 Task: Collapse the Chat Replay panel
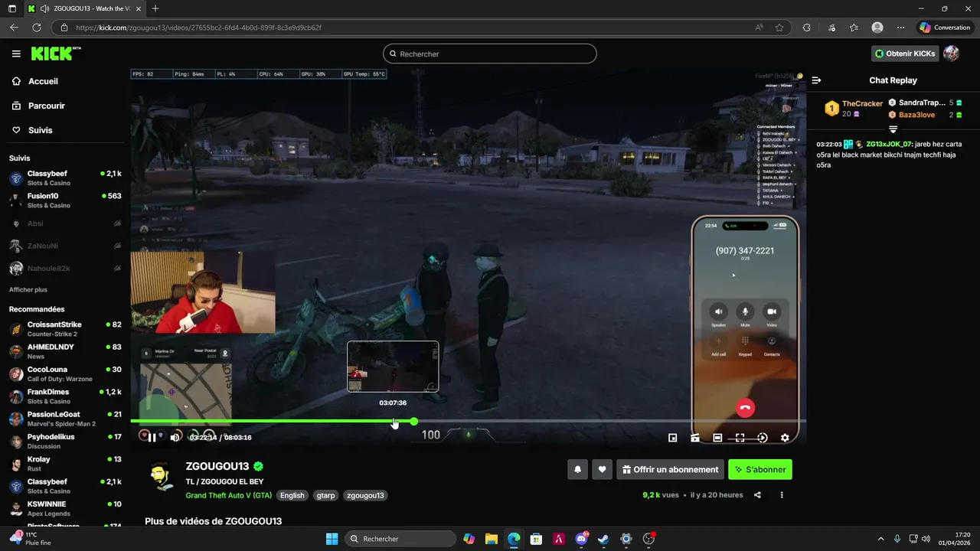click(816, 80)
